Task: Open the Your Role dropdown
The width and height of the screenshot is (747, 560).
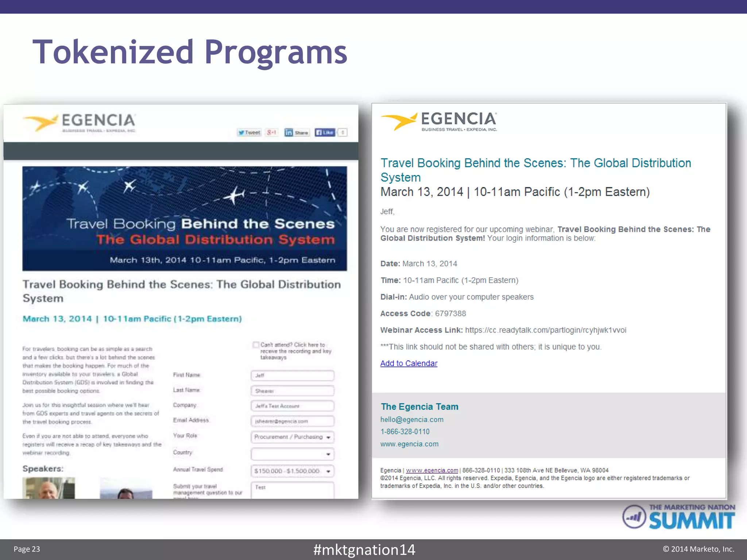Action: tap(293, 437)
